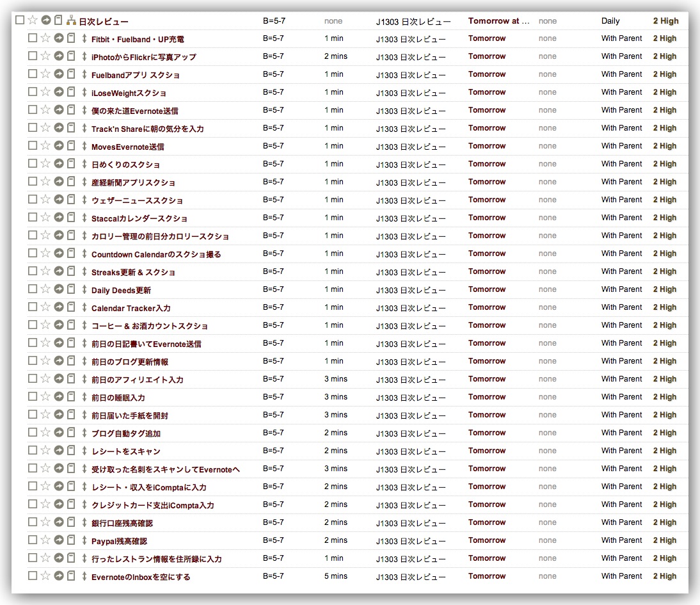Tick checkbox for Fitbit・Fuelband・UP充電
The image size is (700, 605).
coord(32,38)
